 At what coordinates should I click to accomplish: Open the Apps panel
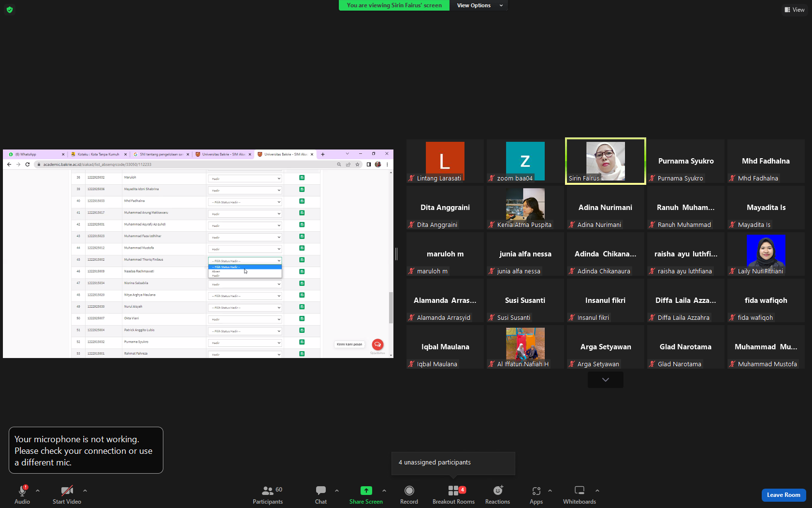(536, 494)
